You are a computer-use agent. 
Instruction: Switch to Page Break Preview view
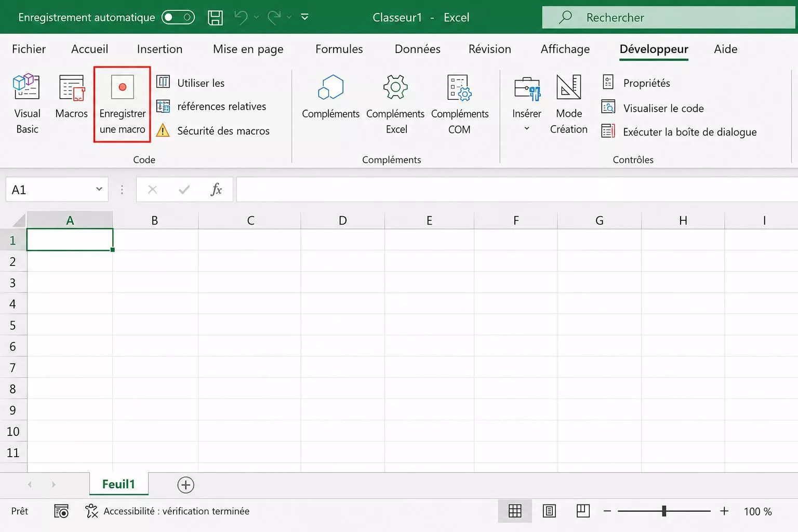pos(583,511)
